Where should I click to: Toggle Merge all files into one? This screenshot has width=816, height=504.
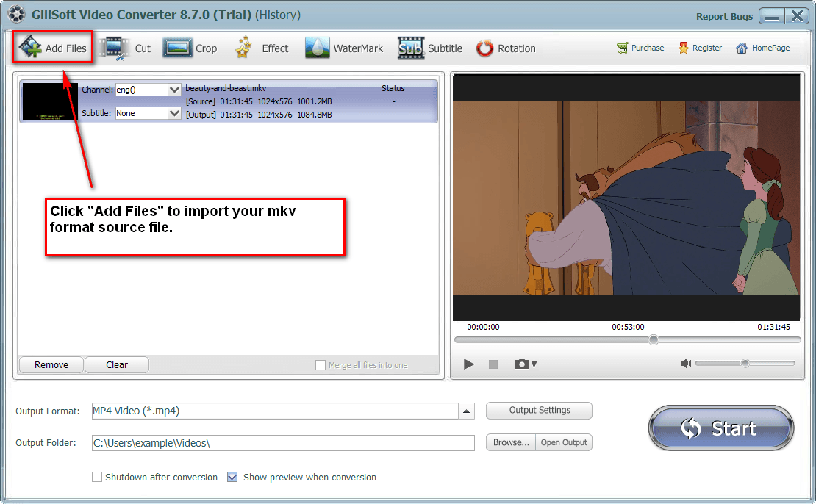pos(321,365)
